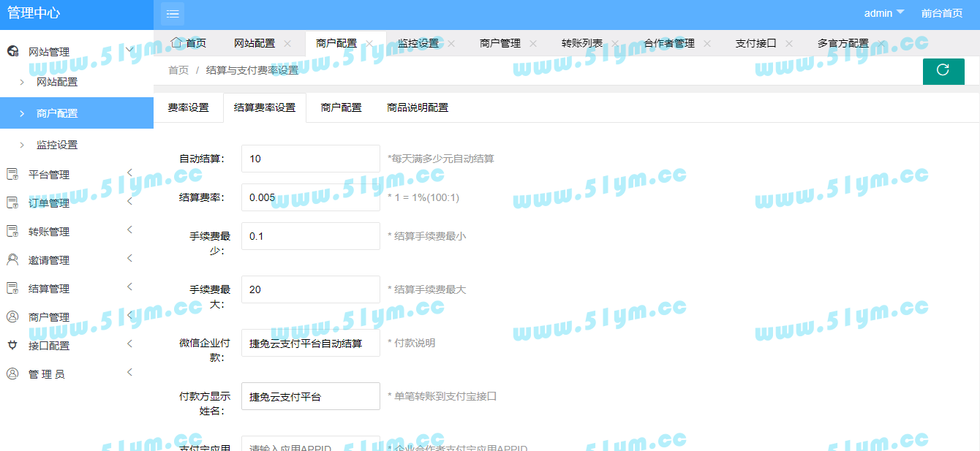Close the 商户配置 tab
This screenshot has width=980, height=451.
coord(369,43)
